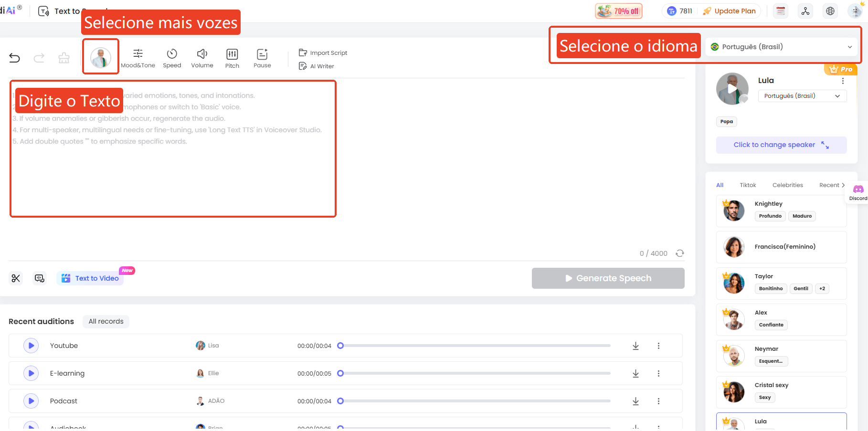
Task: Expand the Português (Brasil) language dropdown
Action: click(x=782, y=47)
